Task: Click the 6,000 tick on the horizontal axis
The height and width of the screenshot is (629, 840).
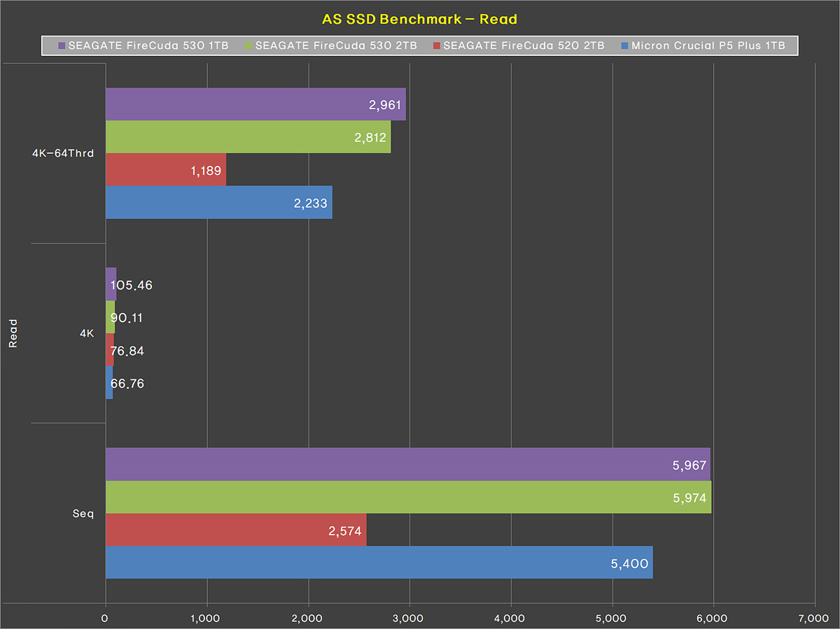Action: [713, 618]
